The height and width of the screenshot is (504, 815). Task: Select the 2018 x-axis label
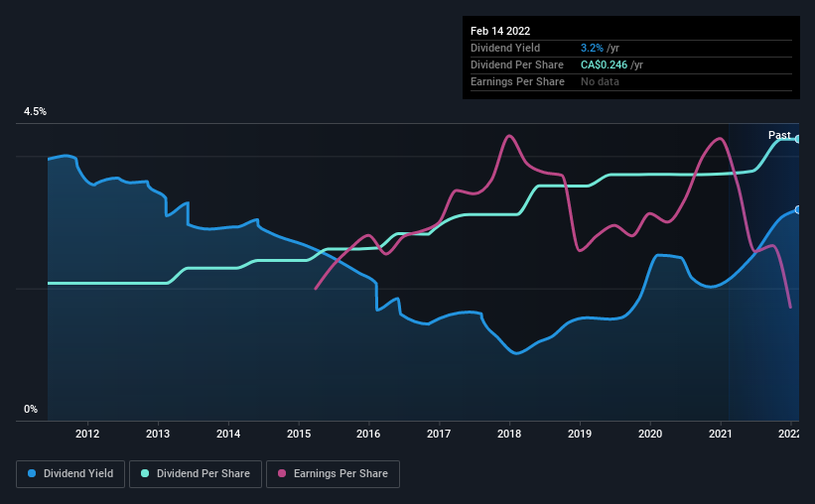509,434
